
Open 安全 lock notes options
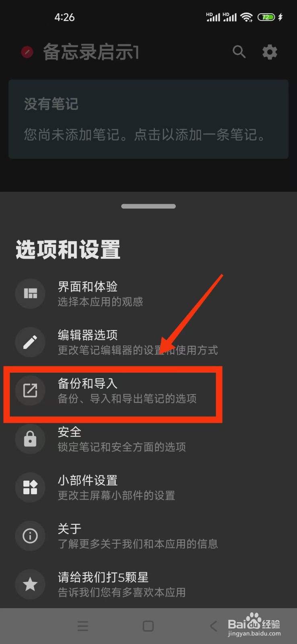coord(148,439)
